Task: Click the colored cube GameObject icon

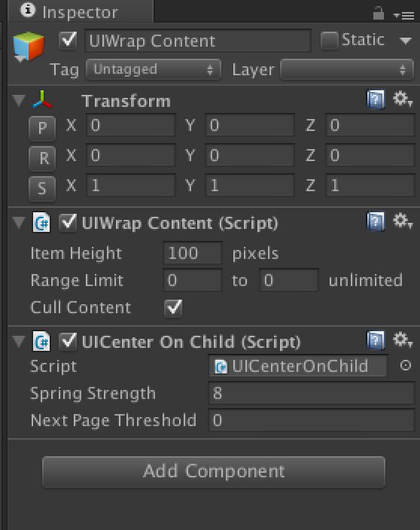Action: (29, 46)
